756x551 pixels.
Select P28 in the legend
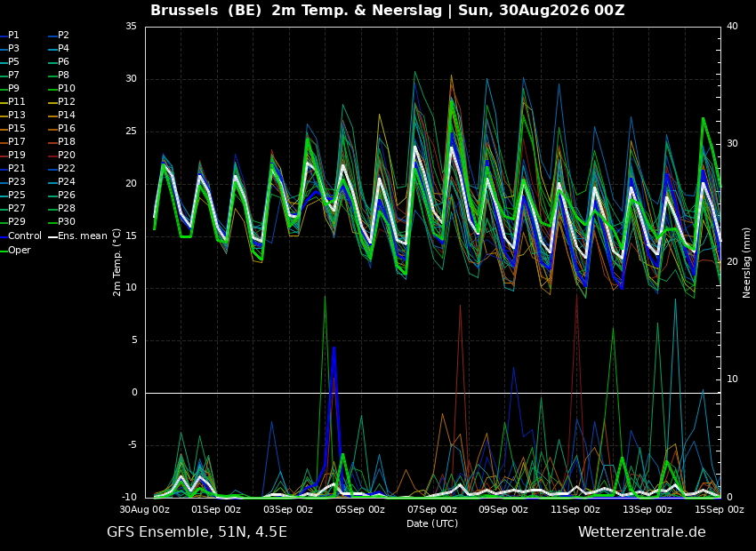point(61,209)
